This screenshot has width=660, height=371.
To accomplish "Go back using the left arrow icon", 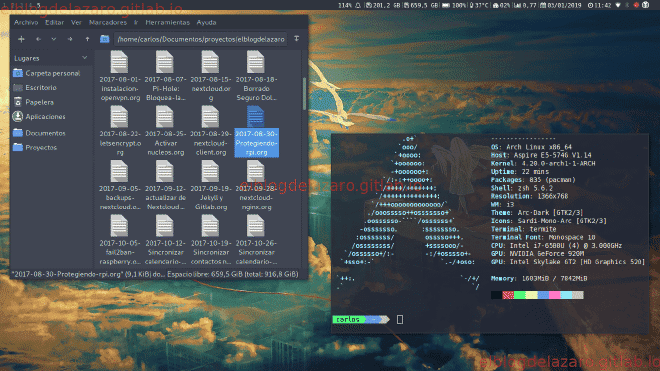I will tap(38, 39).
